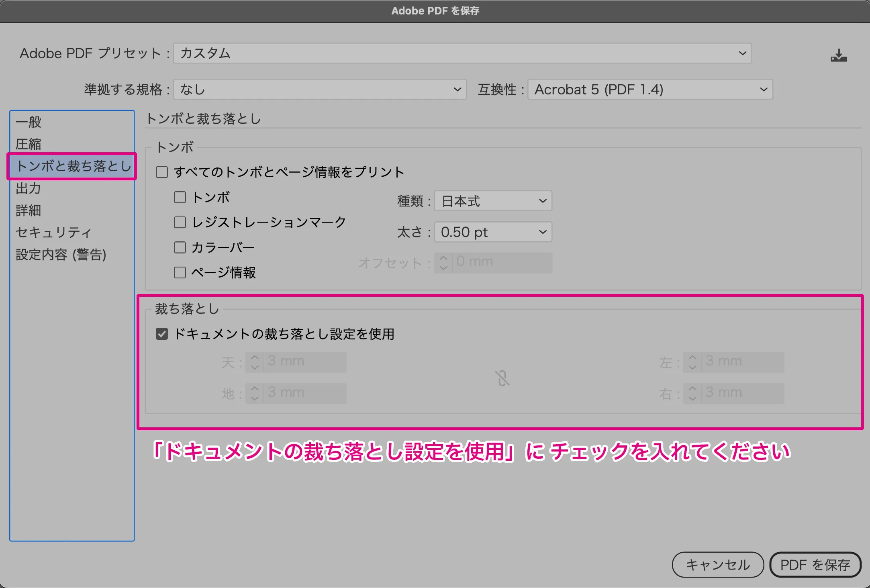Screen dimensions: 870x588
Task: Enable the ページ情報 checkbox
Action: [x=180, y=272]
